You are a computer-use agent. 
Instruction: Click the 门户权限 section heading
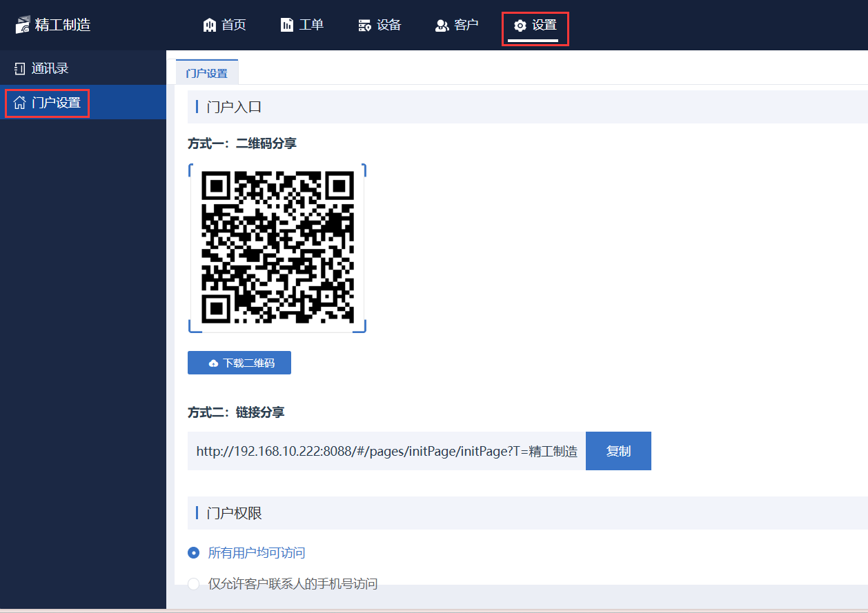coord(234,513)
